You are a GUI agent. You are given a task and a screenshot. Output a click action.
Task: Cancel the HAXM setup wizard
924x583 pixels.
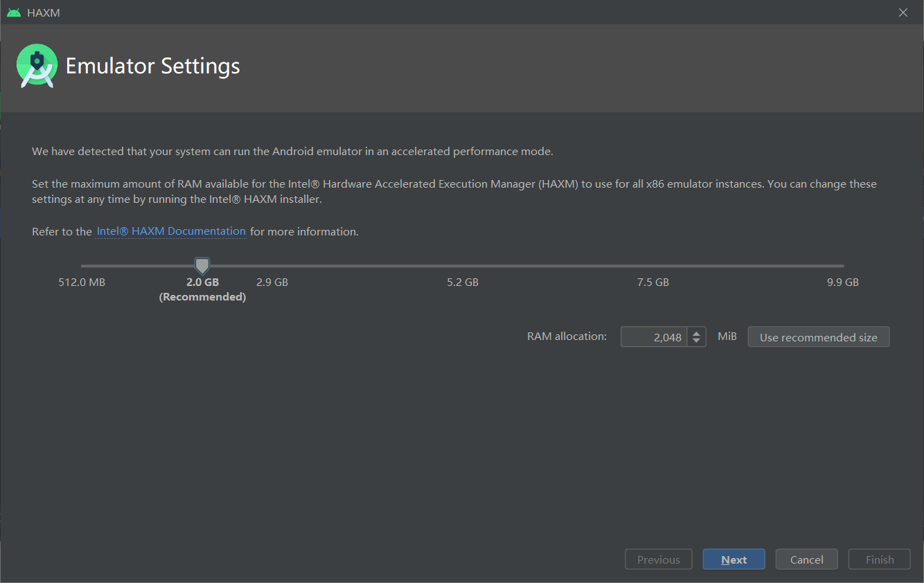pos(807,559)
